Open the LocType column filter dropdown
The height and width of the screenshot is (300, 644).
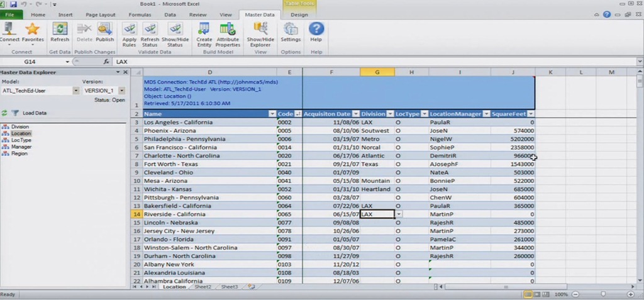(425, 114)
